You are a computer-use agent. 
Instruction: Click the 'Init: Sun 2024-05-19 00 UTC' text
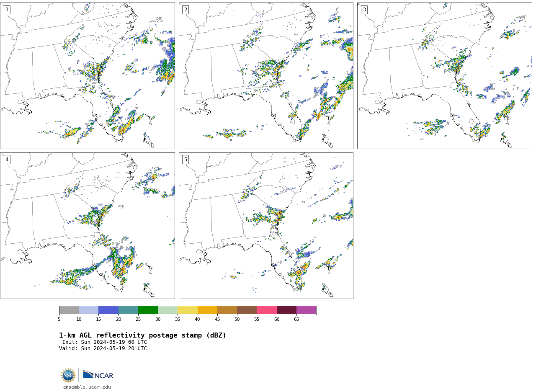pyautogui.click(x=105, y=342)
